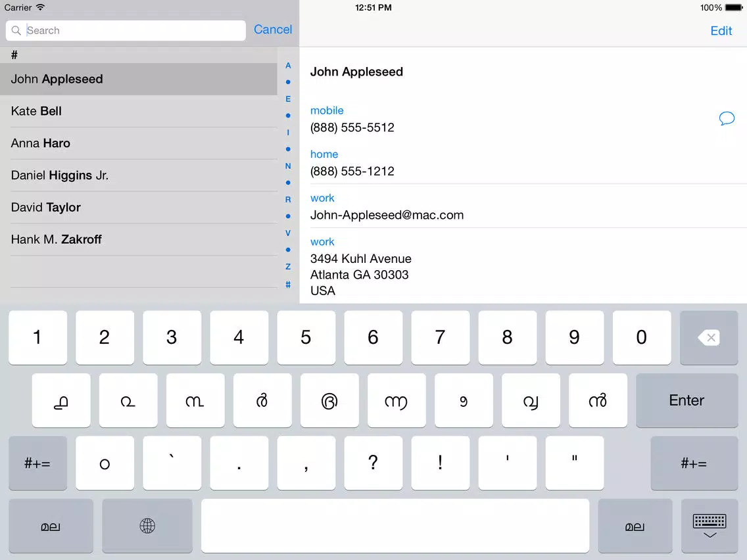Tap the 6 key
The height and width of the screenshot is (560, 747).
373,338
